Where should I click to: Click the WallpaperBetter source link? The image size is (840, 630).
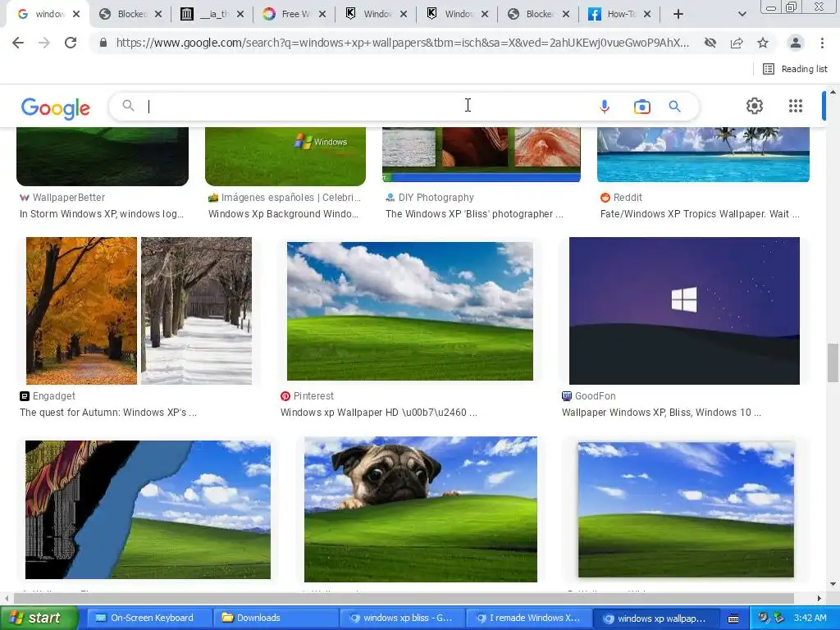(x=62, y=198)
